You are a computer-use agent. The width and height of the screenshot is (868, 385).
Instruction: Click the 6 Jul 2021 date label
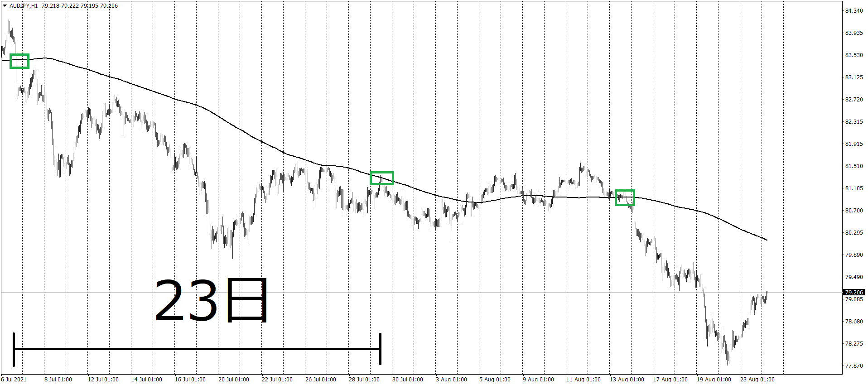click(14, 380)
